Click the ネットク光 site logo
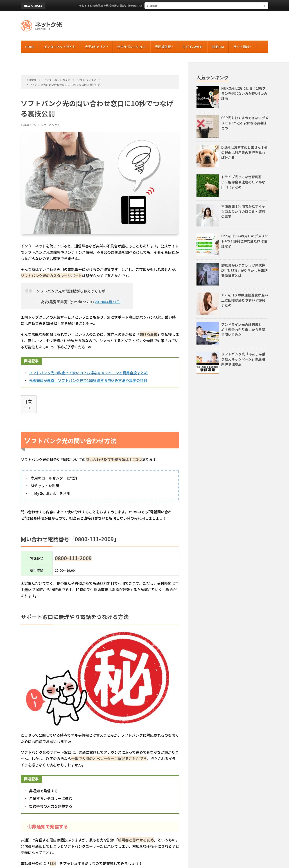The image size is (289, 868). click(x=41, y=26)
